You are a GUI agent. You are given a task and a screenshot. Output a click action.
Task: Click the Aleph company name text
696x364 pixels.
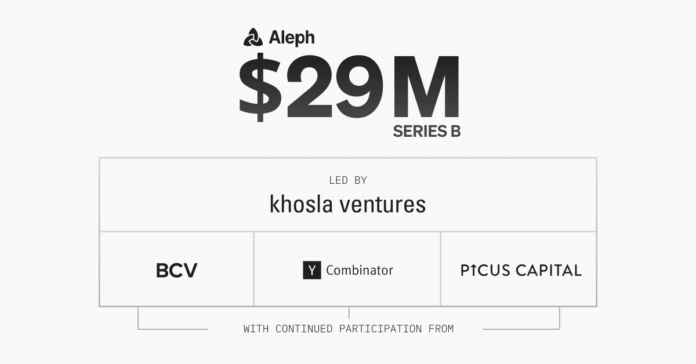pyautogui.click(x=292, y=38)
